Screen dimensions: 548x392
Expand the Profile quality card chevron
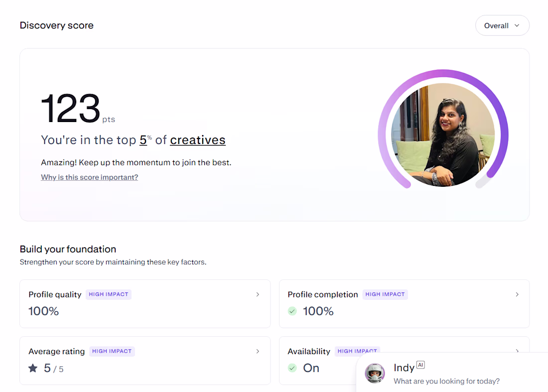258,294
